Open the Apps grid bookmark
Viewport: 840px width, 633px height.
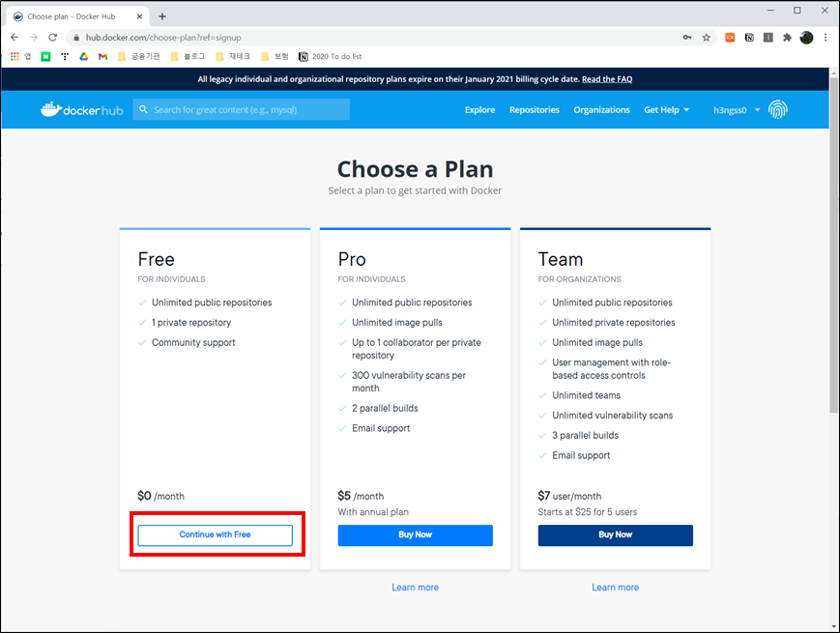click(x=20, y=56)
